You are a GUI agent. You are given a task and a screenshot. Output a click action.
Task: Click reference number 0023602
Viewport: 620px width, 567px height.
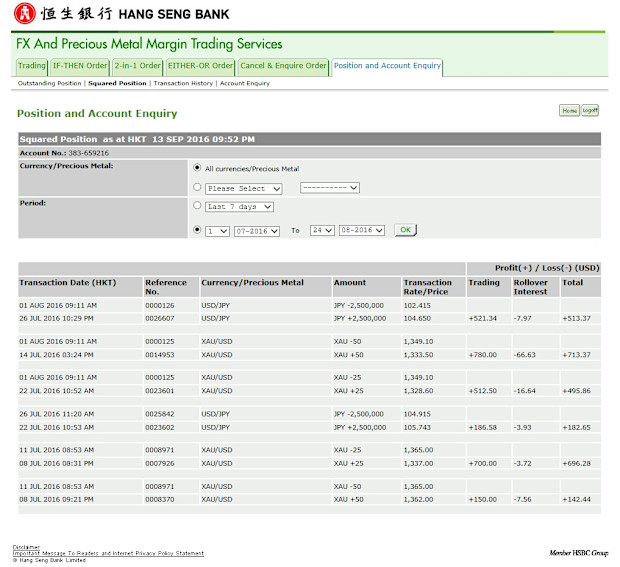(160, 428)
